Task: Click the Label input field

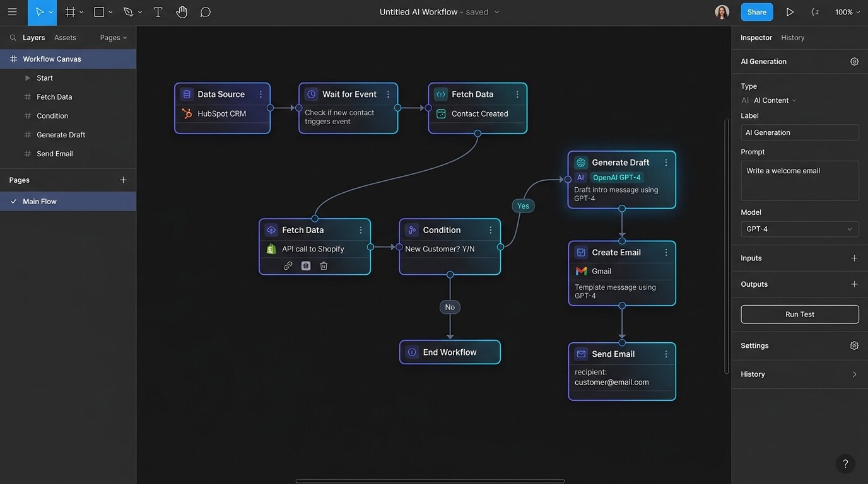Action: click(800, 132)
